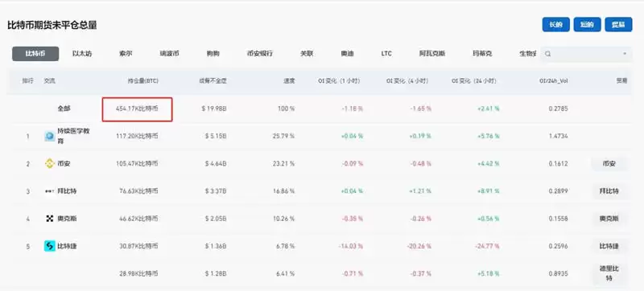Click the -14.03 % change value
The image size is (644, 291).
click(351, 246)
